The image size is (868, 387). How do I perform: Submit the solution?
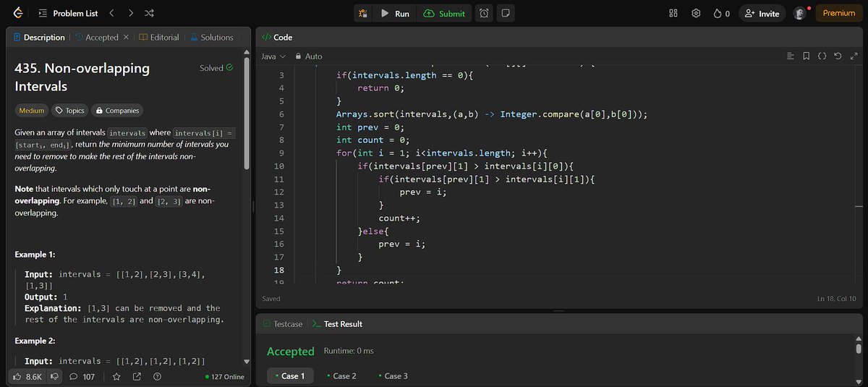tap(445, 13)
